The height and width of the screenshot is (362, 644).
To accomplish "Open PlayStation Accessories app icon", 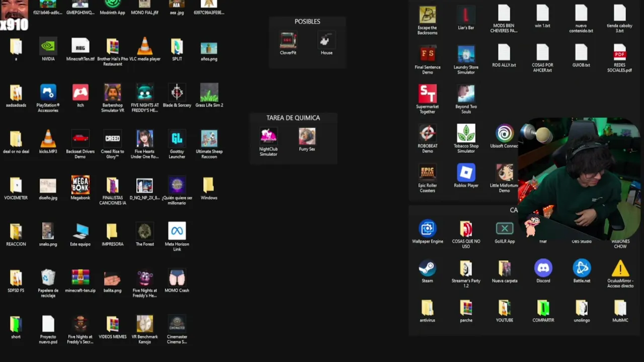I will click(48, 93).
